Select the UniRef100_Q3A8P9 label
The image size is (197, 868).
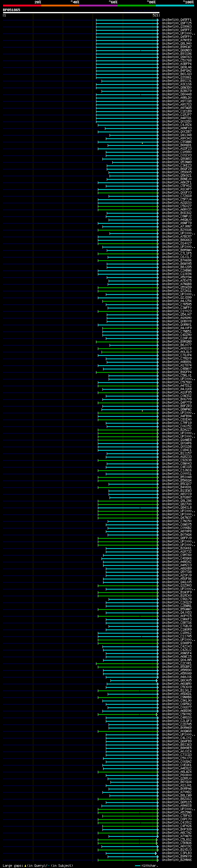tap(176, 643)
